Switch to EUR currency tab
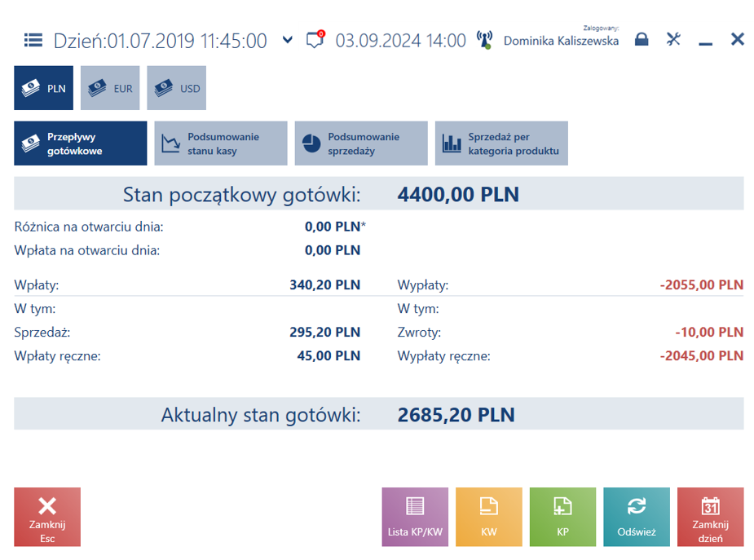This screenshot has width=754, height=560. pos(110,88)
